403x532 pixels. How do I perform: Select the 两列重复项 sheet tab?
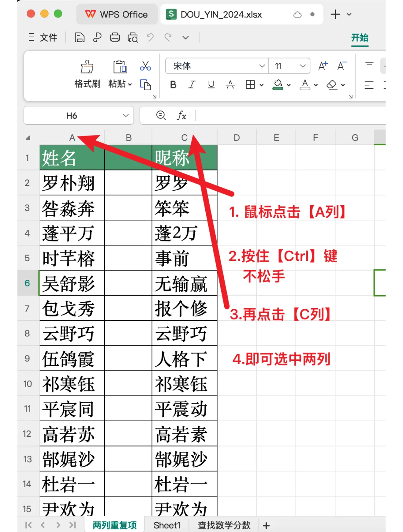(115, 525)
